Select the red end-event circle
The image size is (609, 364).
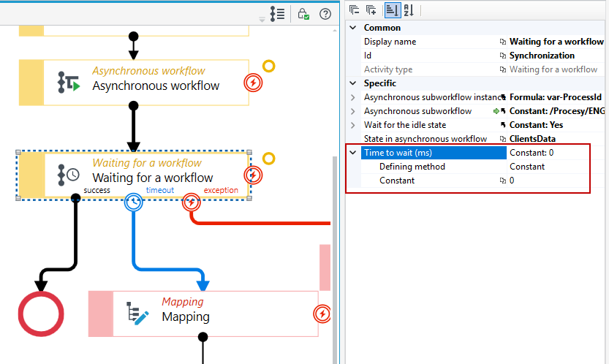[x=41, y=314]
